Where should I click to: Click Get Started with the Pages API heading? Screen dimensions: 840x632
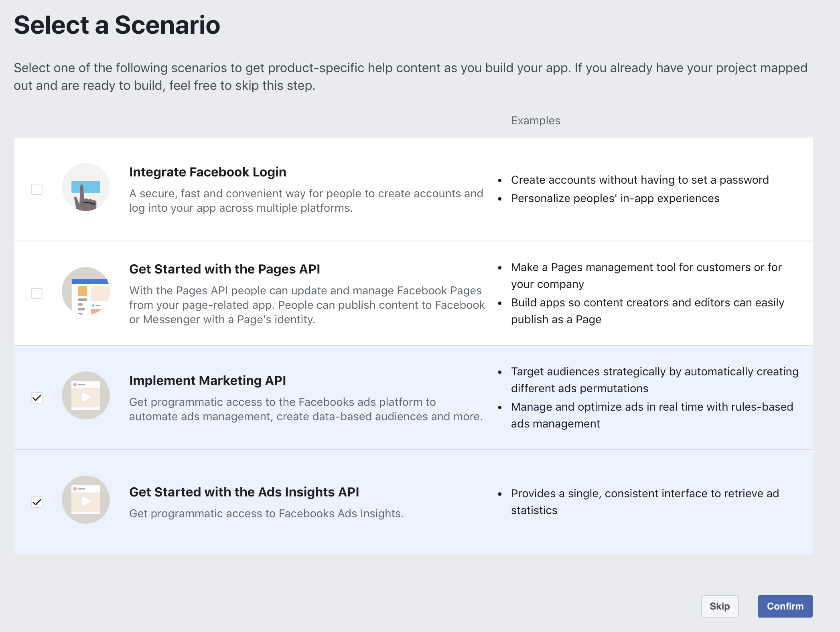point(224,269)
